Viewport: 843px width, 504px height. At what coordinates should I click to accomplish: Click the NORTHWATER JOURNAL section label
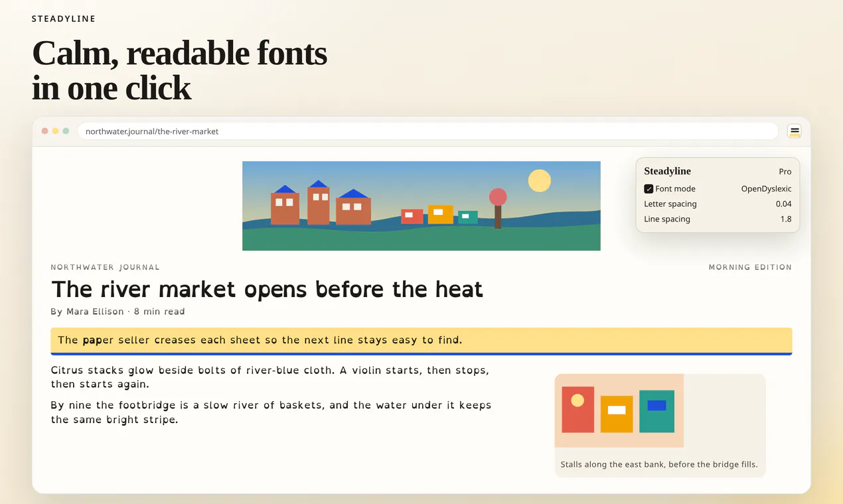[106, 267]
